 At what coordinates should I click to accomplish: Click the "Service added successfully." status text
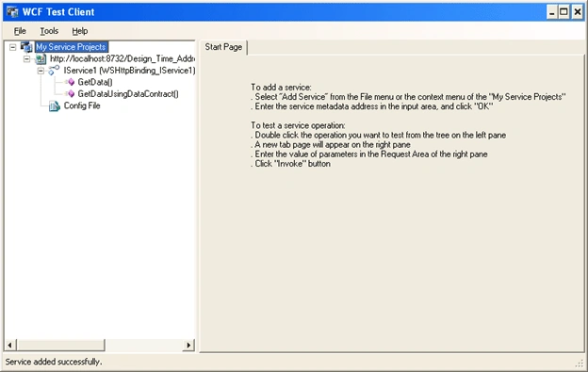(54, 362)
